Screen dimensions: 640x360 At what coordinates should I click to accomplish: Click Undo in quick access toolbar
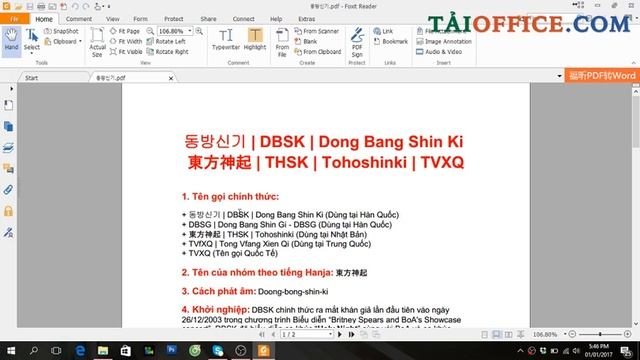tap(75, 6)
